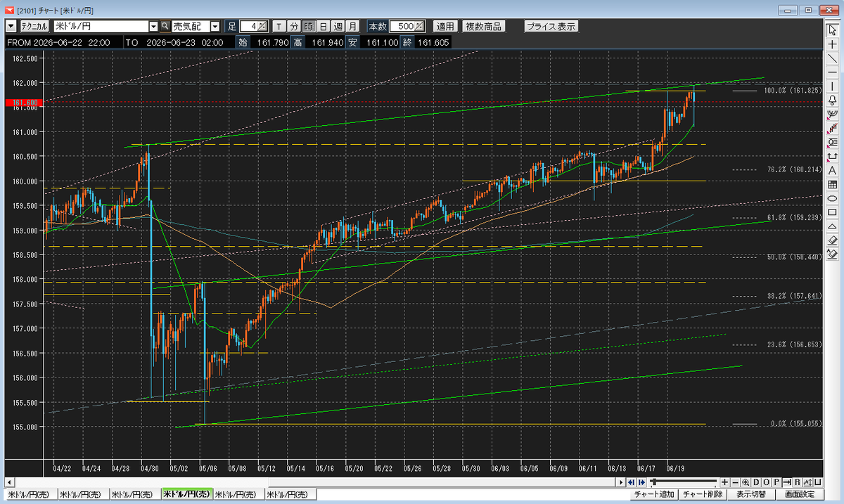
Task: Click the 本数 value 500 input field
Action: point(402,26)
